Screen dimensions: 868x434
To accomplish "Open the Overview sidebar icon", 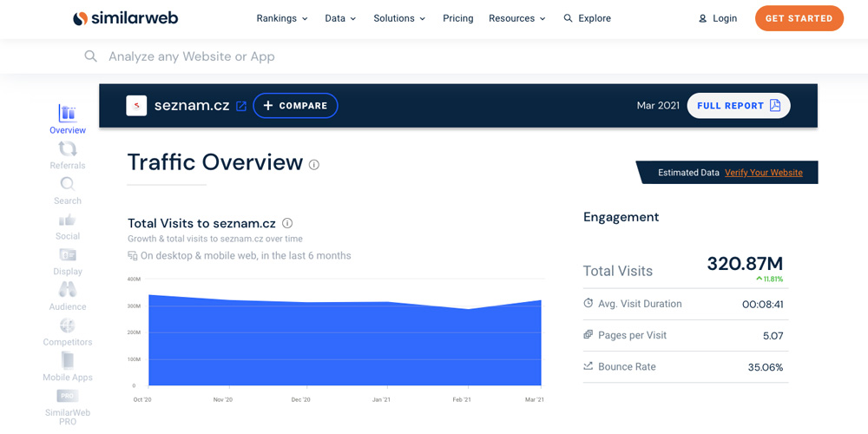I will (68, 113).
